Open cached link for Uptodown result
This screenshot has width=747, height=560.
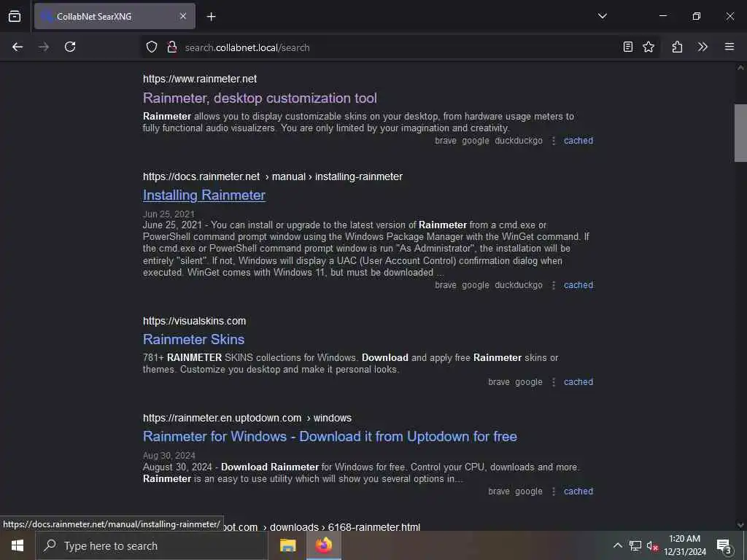[578, 491]
